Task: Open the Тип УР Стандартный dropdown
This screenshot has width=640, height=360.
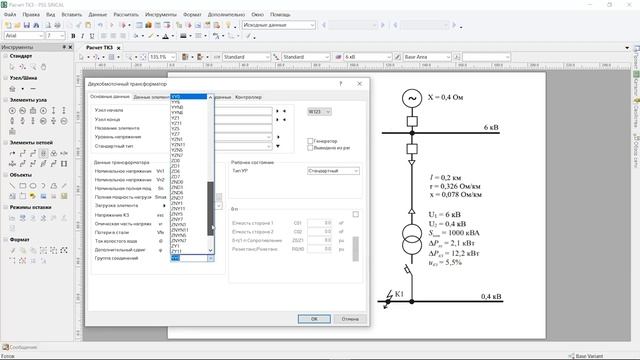Action: click(x=356, y=171)
